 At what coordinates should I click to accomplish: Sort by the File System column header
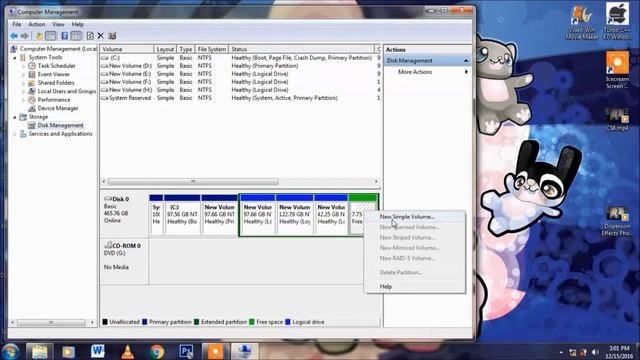point(212,49)
